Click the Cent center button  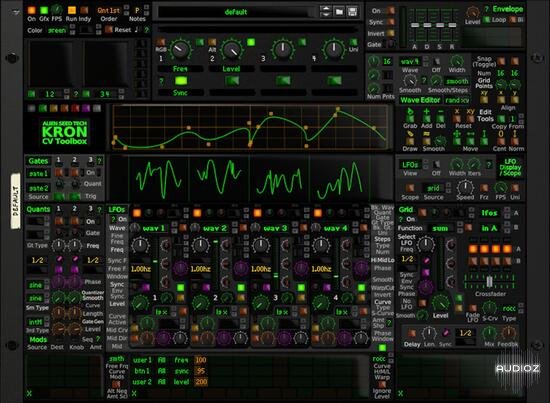point(501,141)
